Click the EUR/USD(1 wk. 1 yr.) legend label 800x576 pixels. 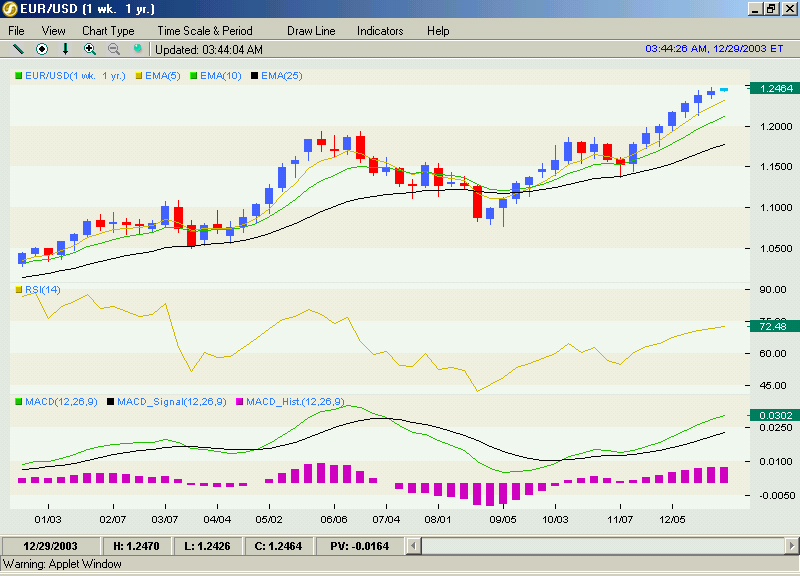coord(76,76)
